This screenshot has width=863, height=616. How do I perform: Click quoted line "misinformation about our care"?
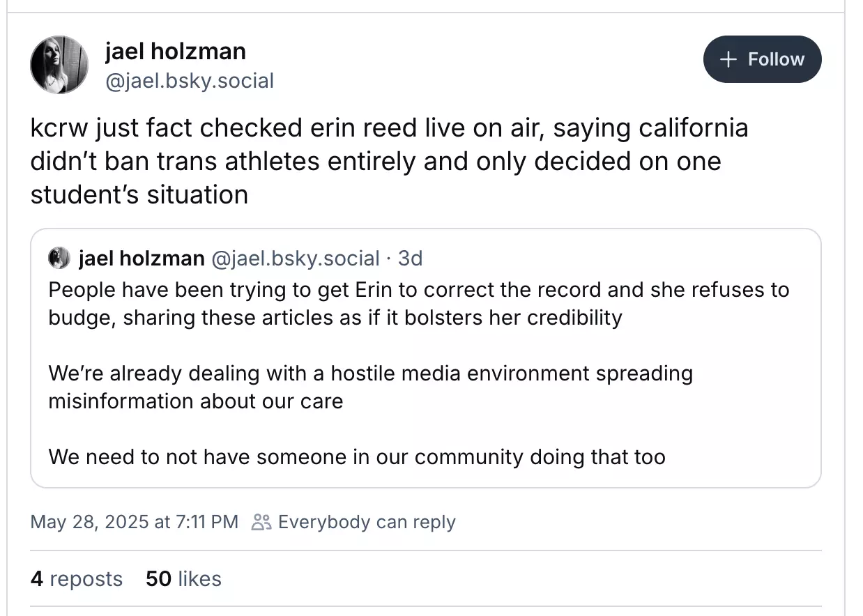coord(196,401)
